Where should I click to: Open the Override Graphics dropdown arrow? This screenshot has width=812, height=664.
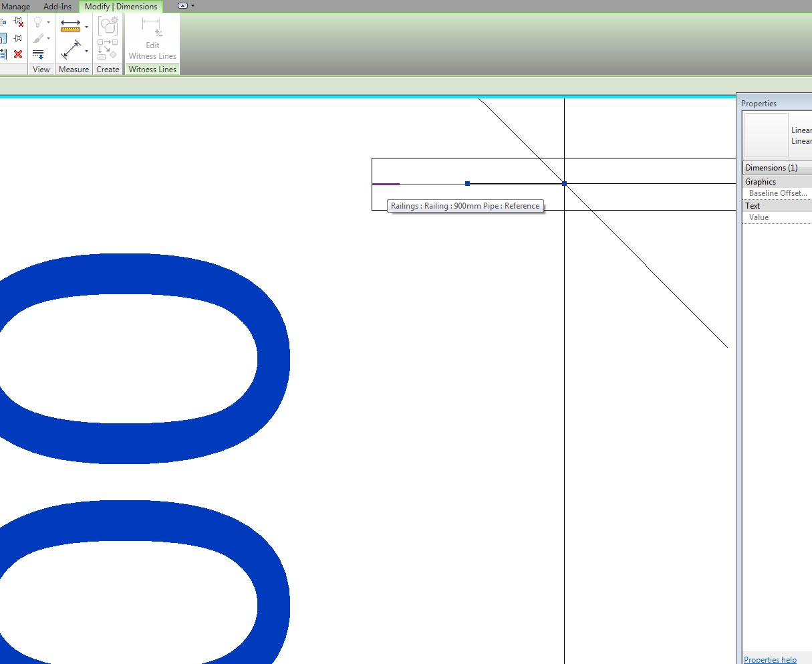(x=49, y=38)
